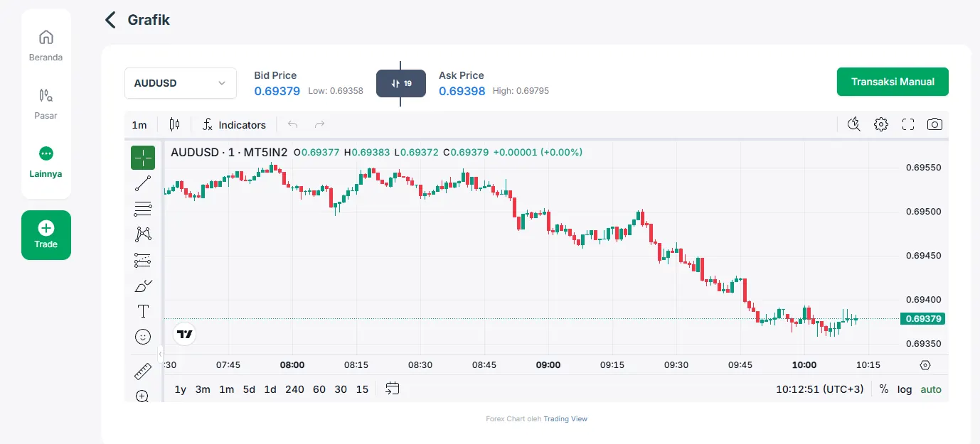
Task: Open the price scale settings hexagon icon
Action: 925,365
